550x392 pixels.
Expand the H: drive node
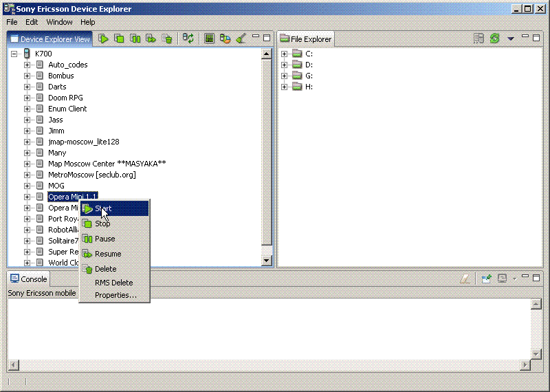(x=284, y=87)
